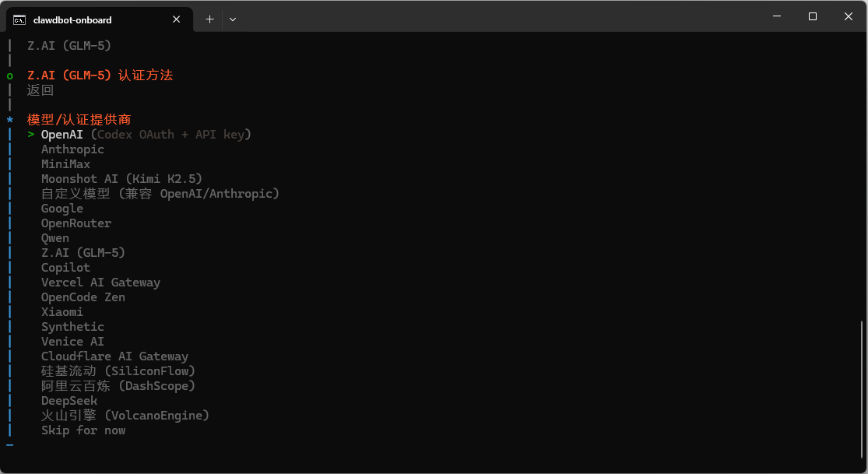This screenshot has width=868, height=474.
Task: Pick Moonshot AI (Kimi K2.5)
Action: [121, 179]
